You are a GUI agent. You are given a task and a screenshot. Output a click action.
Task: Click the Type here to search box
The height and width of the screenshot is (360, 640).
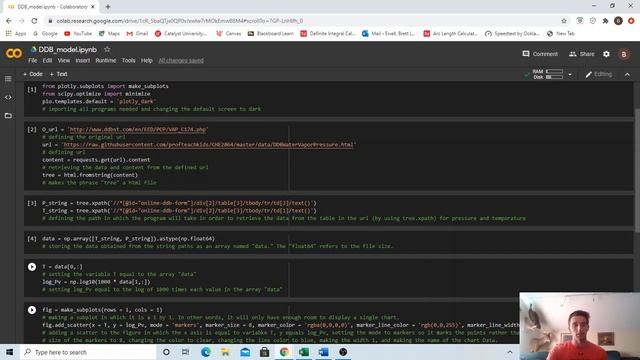coord(88,352)
